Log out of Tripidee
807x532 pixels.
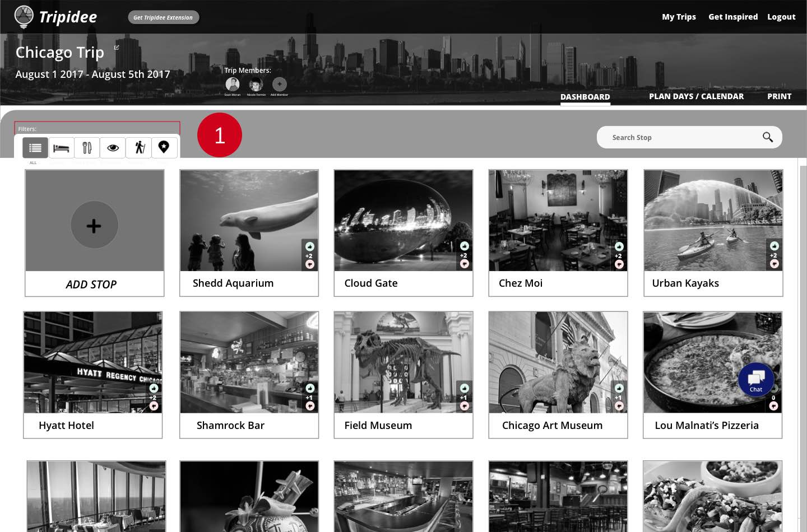781,17
